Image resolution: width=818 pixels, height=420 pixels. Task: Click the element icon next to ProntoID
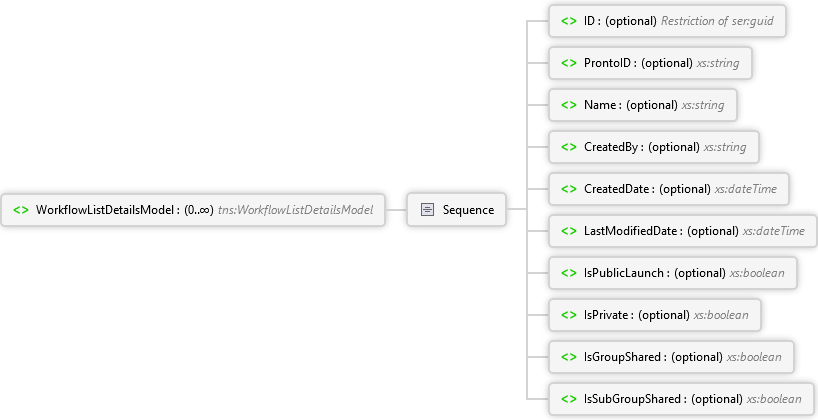coord(568,63)
